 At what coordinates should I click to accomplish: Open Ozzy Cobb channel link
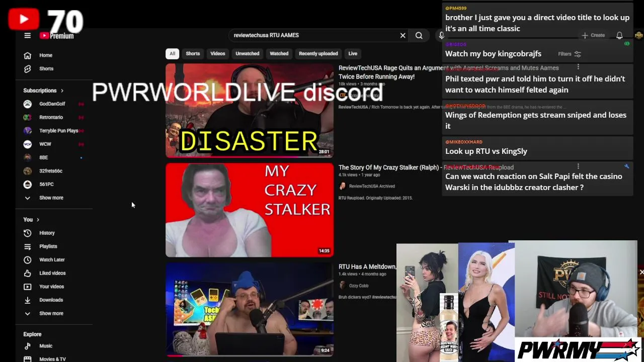coord(359,286)
